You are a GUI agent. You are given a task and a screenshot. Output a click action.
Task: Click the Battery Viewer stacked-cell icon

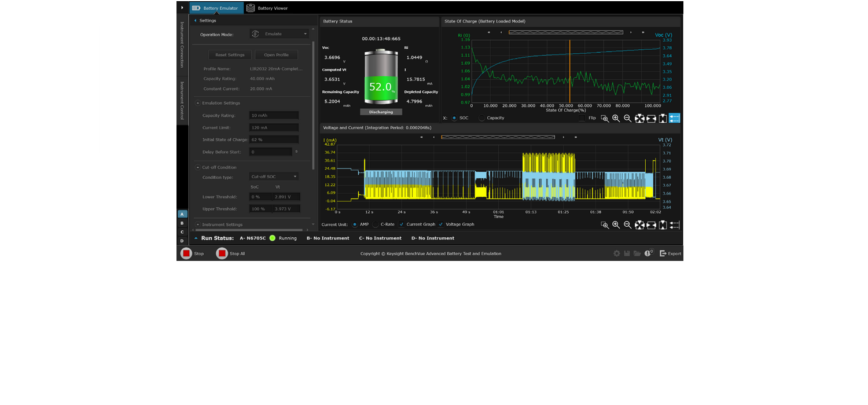pyautogui.click(x=251, y=8)
